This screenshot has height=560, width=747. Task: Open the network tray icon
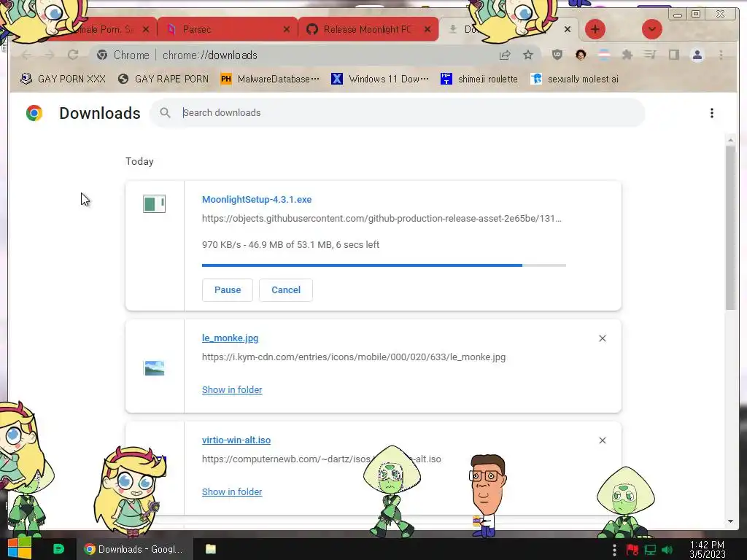pos(650,550)
